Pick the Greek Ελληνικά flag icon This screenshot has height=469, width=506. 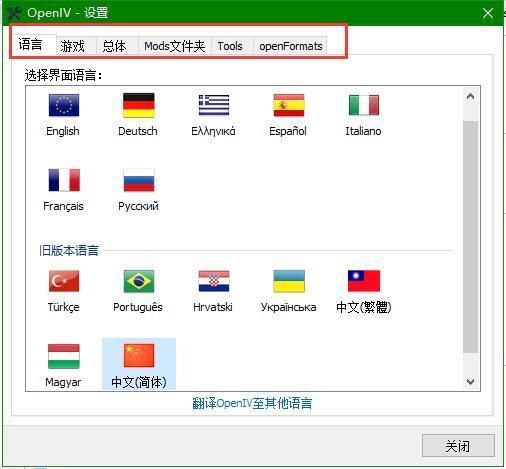214,105
